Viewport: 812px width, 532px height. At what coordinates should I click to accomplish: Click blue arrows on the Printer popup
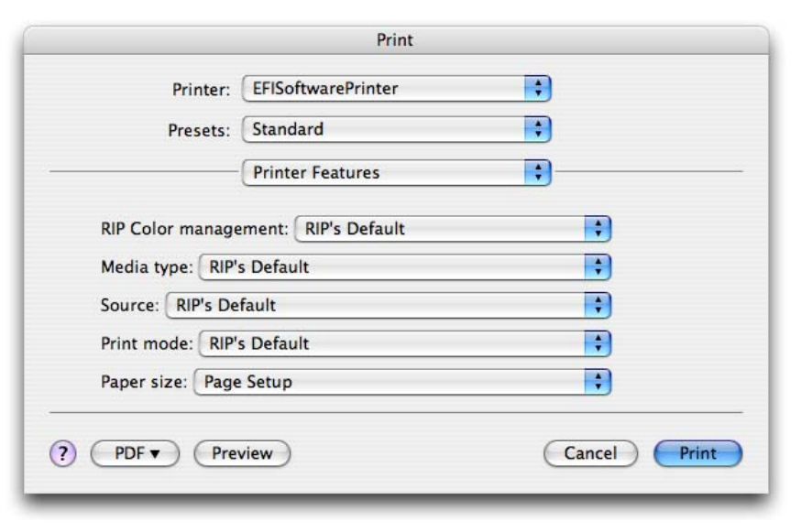point(538,90)
